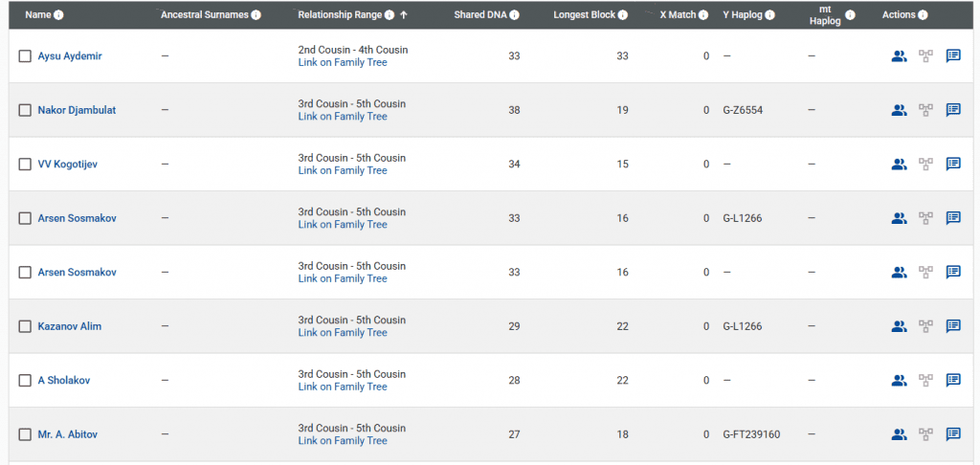This screenshot has width=980, height=465.
Task: Click the people icon in Kazanov Alim's row
Action: pos(899,326)
